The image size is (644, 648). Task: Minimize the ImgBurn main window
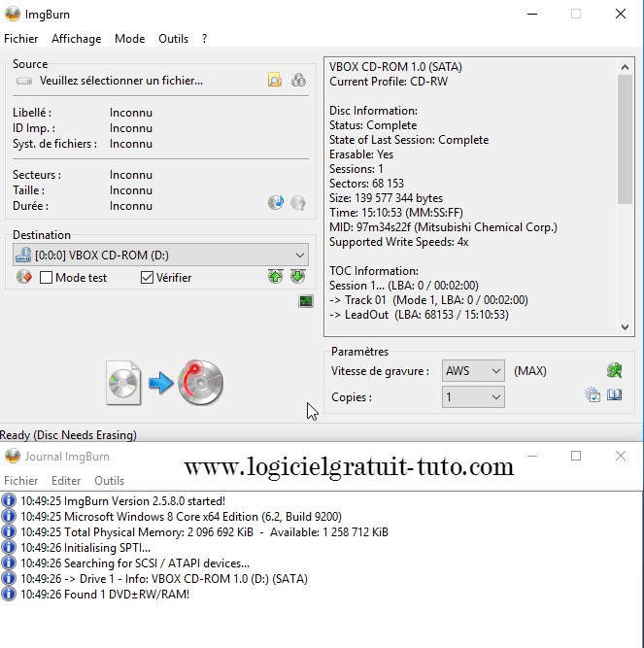click(x=532, y=14)
